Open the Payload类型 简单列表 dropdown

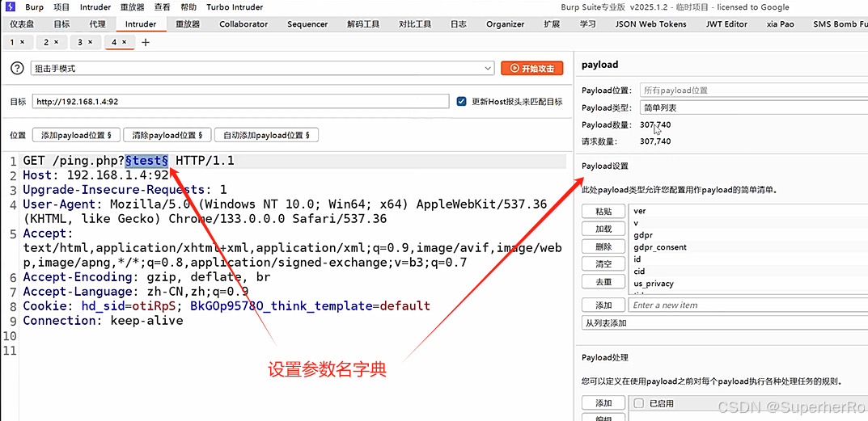[x=753, y=107]
